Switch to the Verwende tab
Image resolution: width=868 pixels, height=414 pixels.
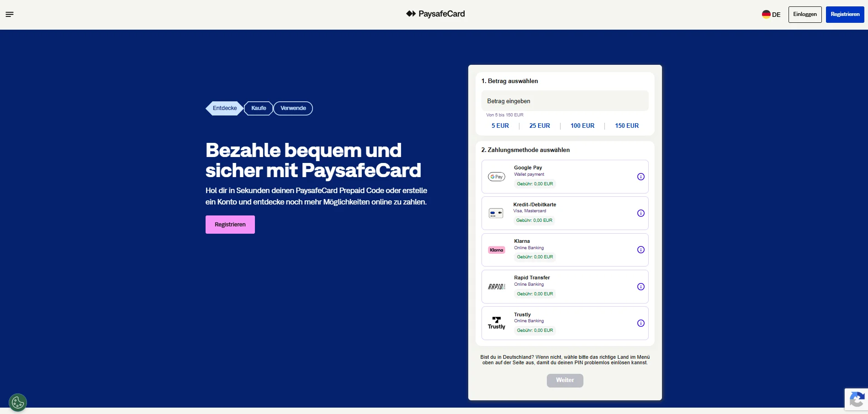(x=293, y=108)
